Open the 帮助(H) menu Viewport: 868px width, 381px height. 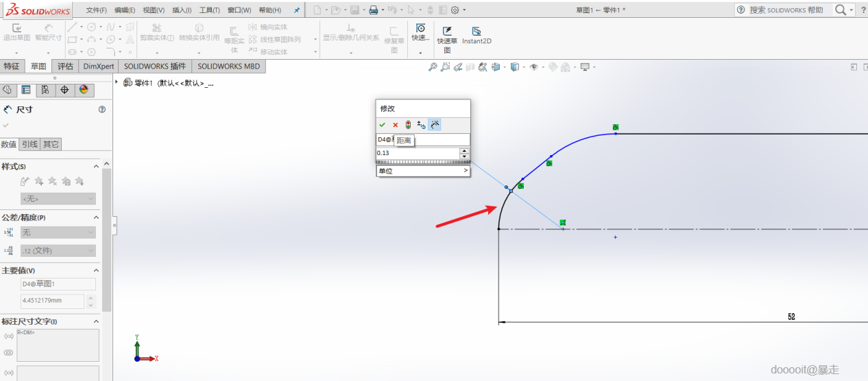click(x=269, y=10)
